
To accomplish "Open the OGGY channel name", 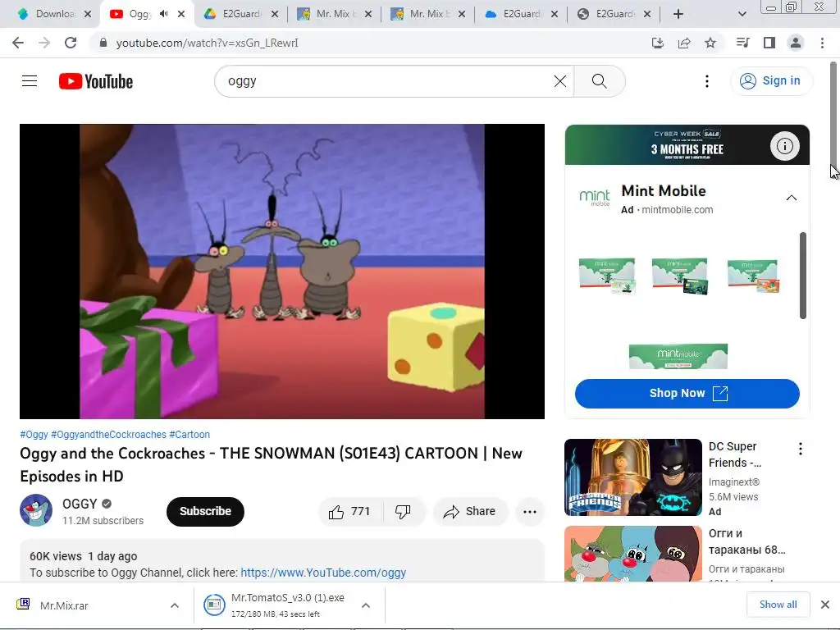I will tap(80, 504).
